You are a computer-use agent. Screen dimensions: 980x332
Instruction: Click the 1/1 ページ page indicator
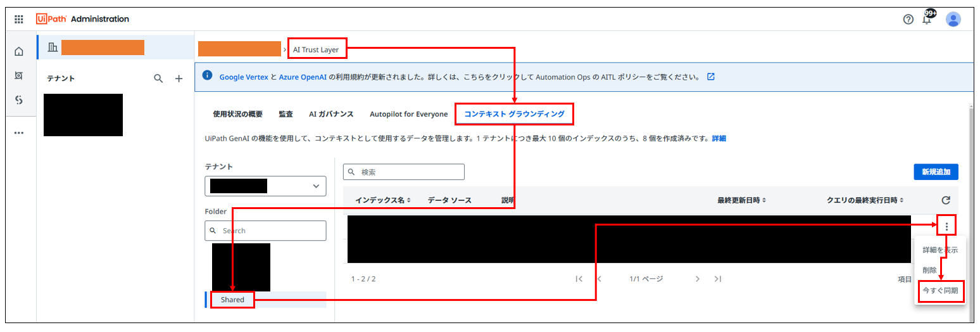click(x=646, y=279)
